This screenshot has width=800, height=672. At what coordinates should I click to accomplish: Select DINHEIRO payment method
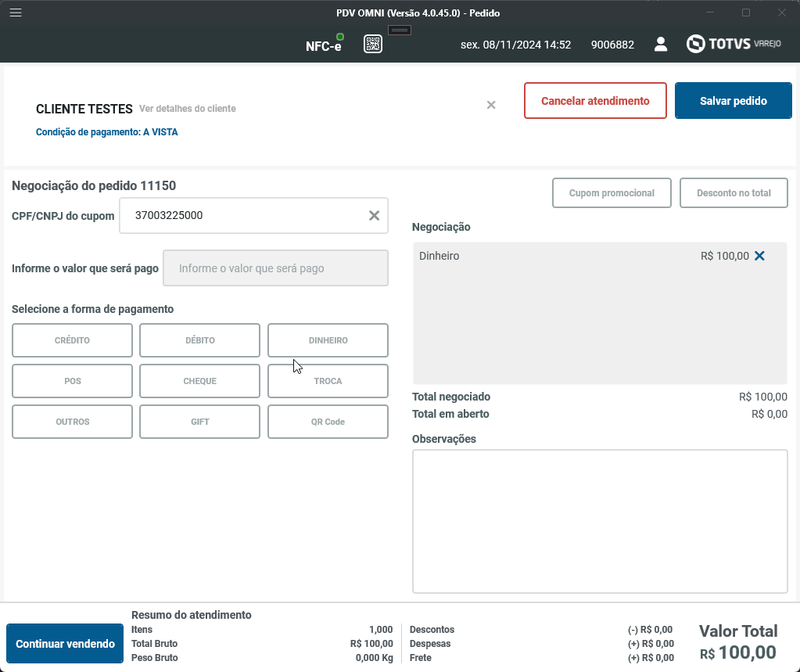328,340
